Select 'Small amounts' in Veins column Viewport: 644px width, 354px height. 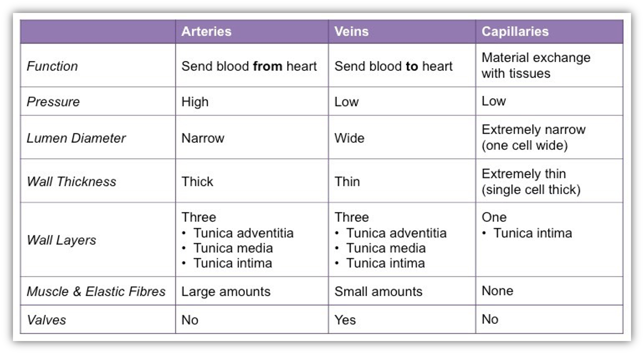378,291
